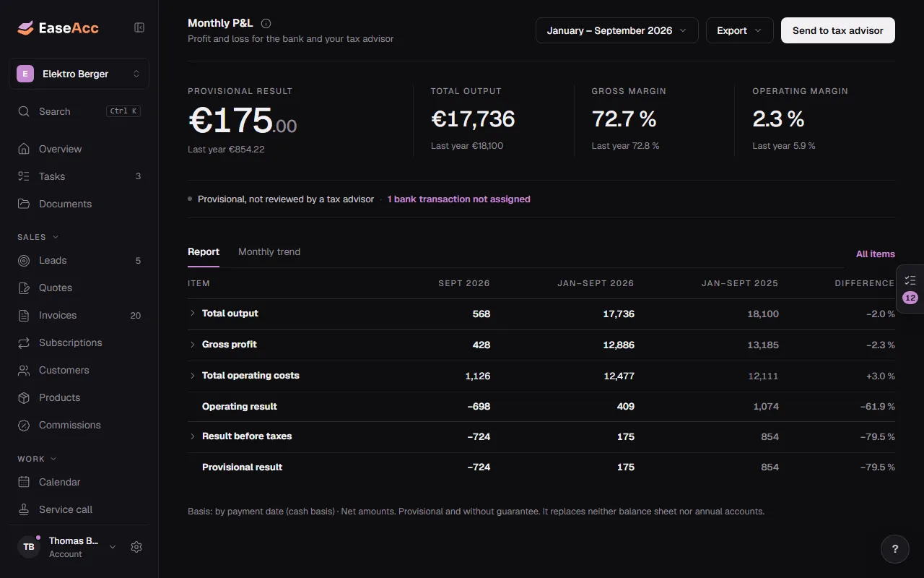Click the Commissions percent icon

pyautogui.click(x=24, y=425)
